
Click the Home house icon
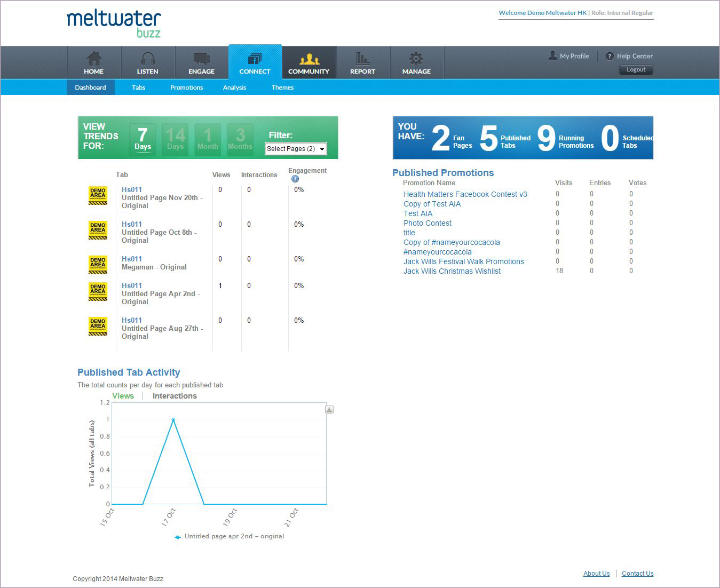point(94,59)
